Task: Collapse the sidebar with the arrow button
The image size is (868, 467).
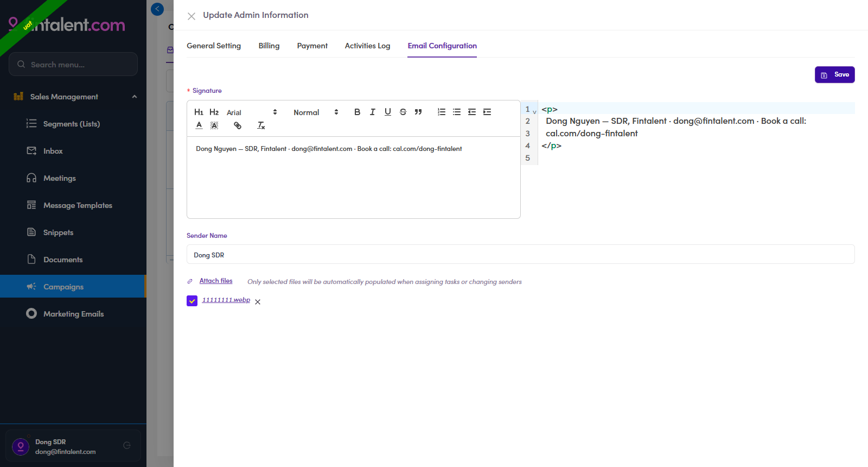Action: tap(157, 9)
